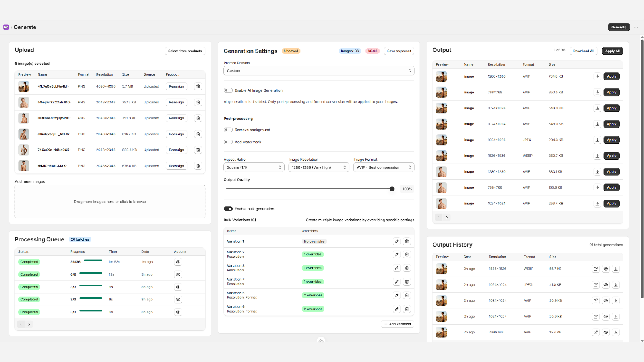Edit Variation 1 using the pencil icon
This screenshot has height=362, width=644.
click(396, 241)
